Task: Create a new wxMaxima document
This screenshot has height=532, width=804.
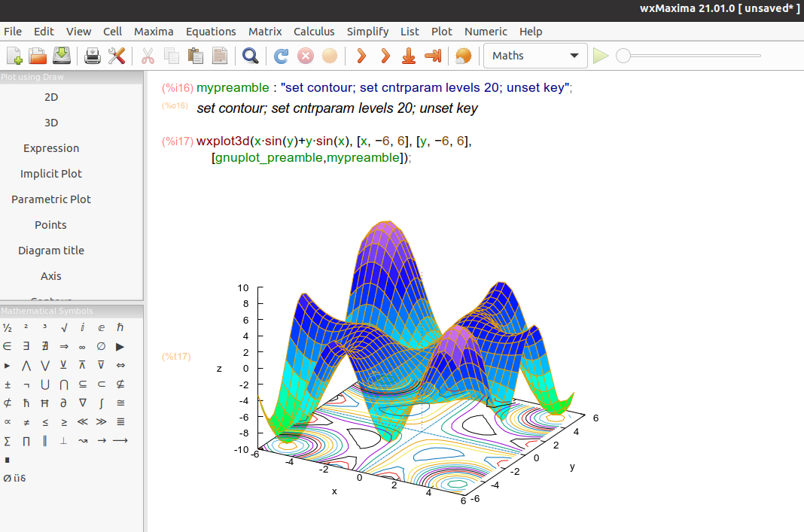Action: click(14, 55)
